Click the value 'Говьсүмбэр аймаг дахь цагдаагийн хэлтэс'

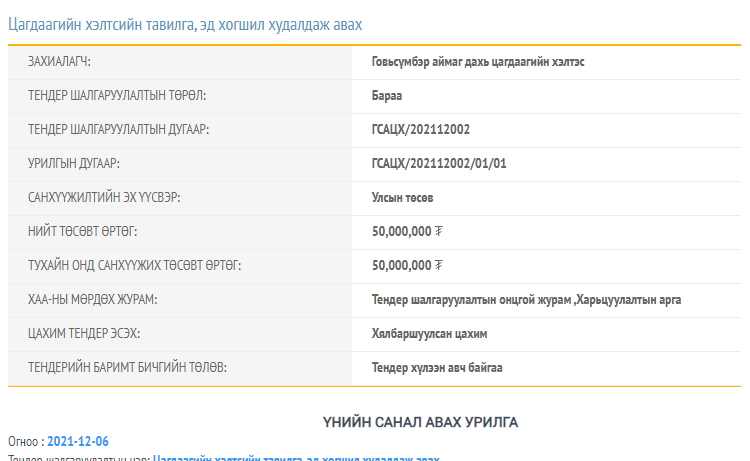point(478,62)
